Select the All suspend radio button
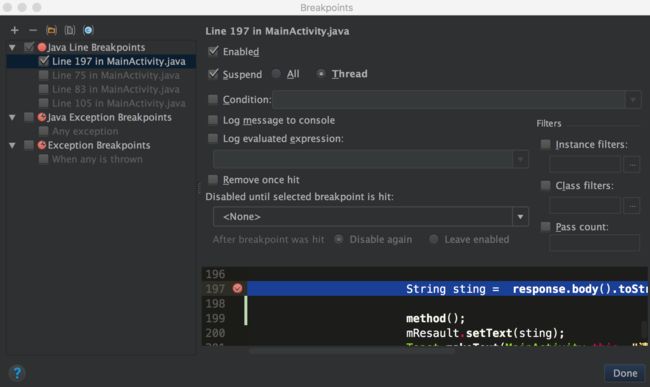The width and height of the screenshot is (650, 387). 276,74
